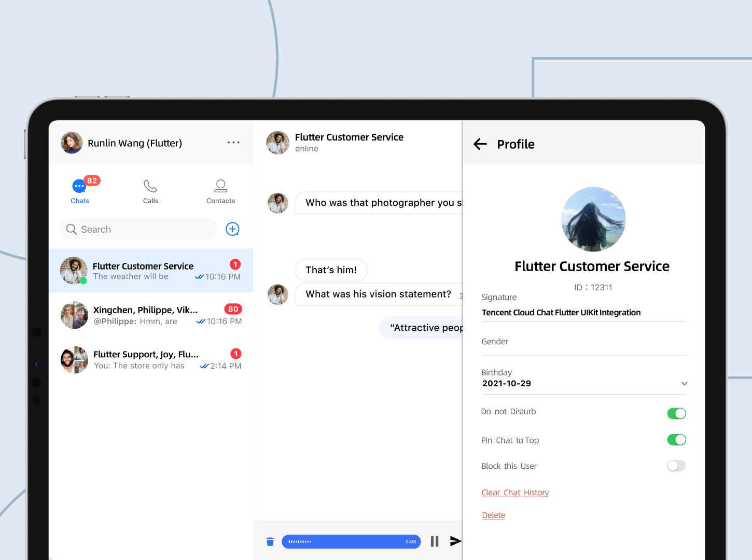Disable the Do not Disturb toggle
This screenshot has width=752, height=560.
pos(676,413)
